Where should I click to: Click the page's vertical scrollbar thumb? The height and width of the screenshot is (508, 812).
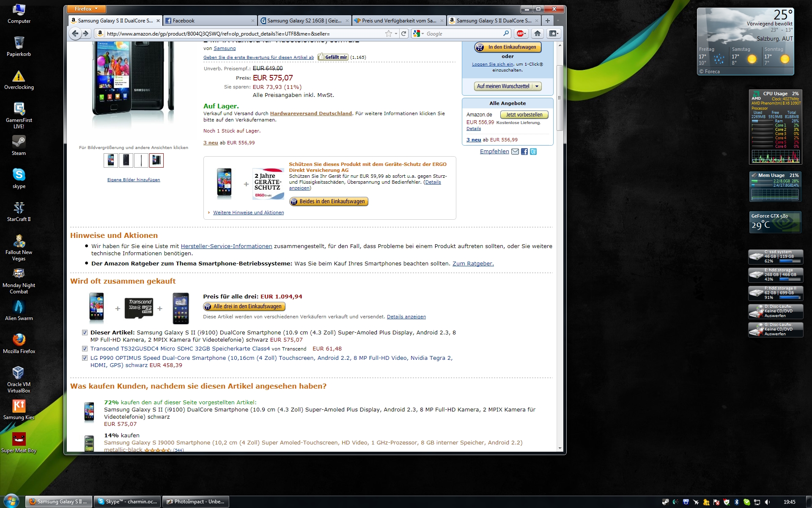coord(560,97)
